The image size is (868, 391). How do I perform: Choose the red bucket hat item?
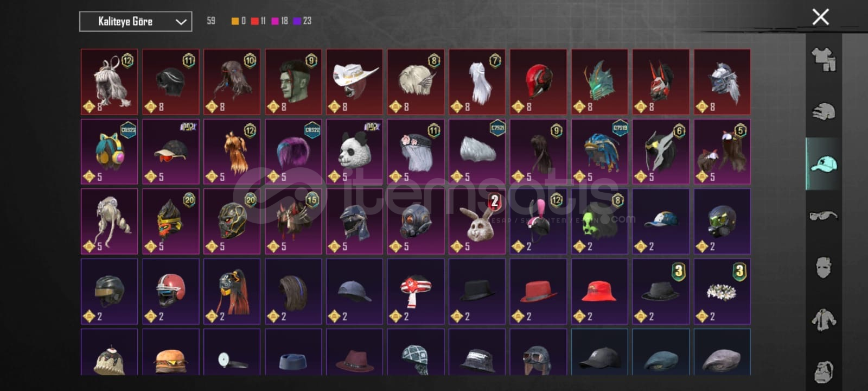point(599,292)
